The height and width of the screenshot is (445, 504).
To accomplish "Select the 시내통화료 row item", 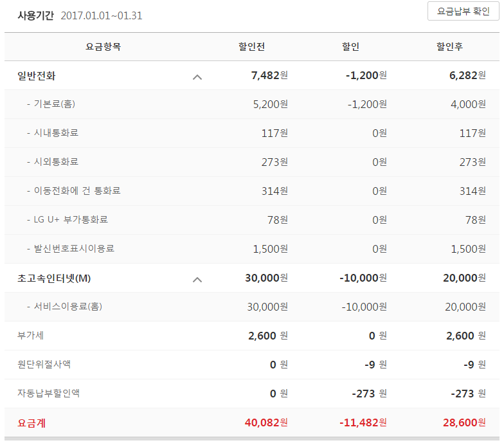I will coord(56,133).
